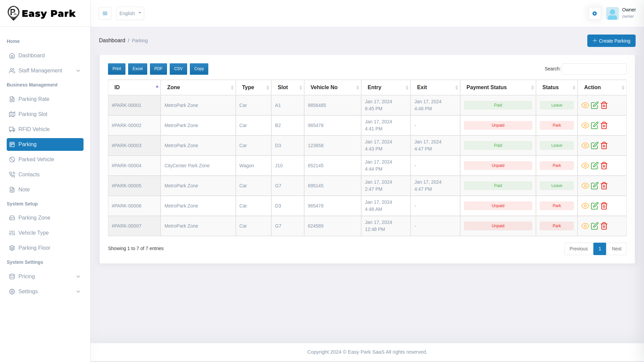
Task: Select the Vehicle Type icon in sidebar
Action: pyautogui.click(x=12, y=233)
